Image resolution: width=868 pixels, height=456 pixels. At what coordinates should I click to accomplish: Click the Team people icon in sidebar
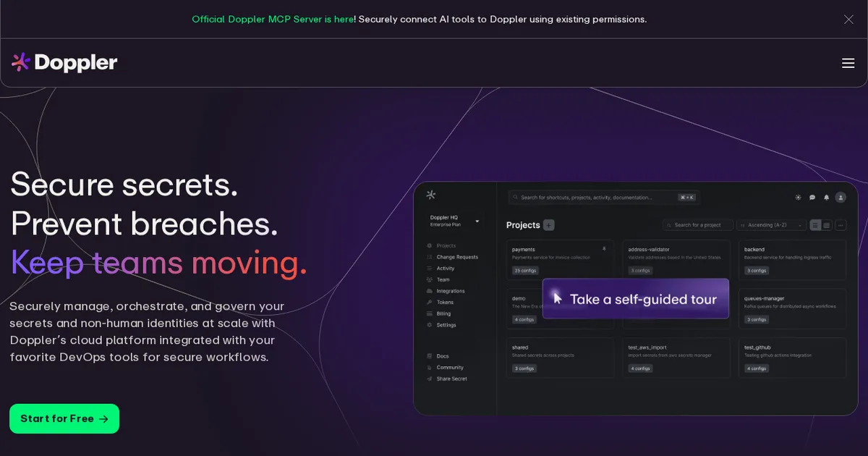(x=430, y=279)
